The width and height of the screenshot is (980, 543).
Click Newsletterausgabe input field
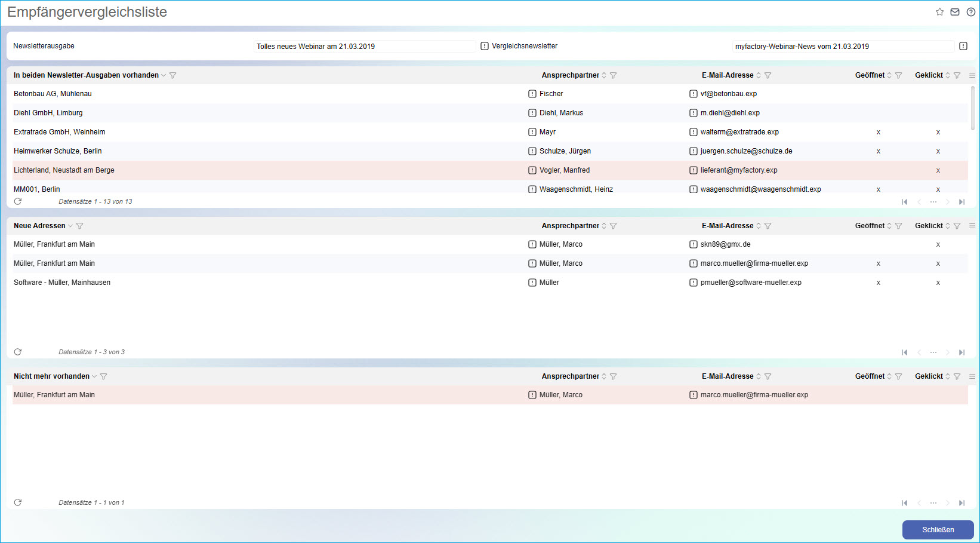coord(365,46)
